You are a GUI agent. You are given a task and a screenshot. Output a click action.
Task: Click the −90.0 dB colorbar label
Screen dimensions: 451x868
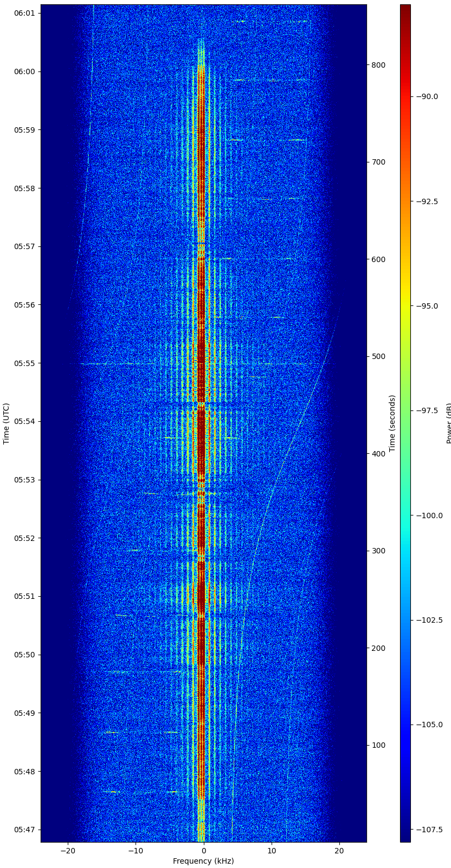429,96
